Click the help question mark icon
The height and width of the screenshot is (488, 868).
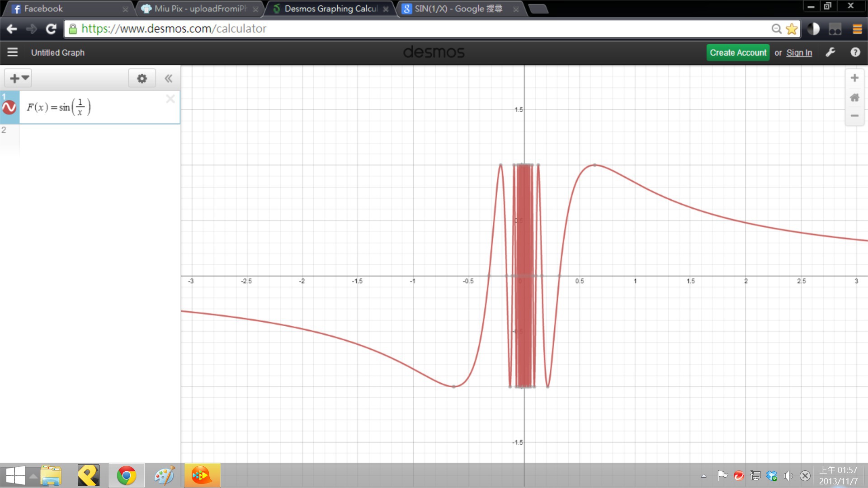855,52
